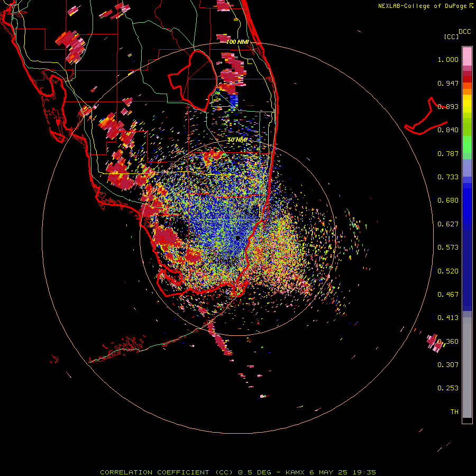Click the 100 NMI range ring label
The width and height of the screenshot is (476, 476).
pyautogui.click(x=237, y=42)
